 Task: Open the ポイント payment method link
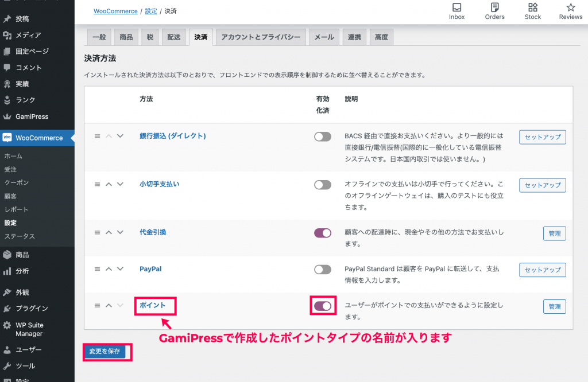tap(153, 305)
